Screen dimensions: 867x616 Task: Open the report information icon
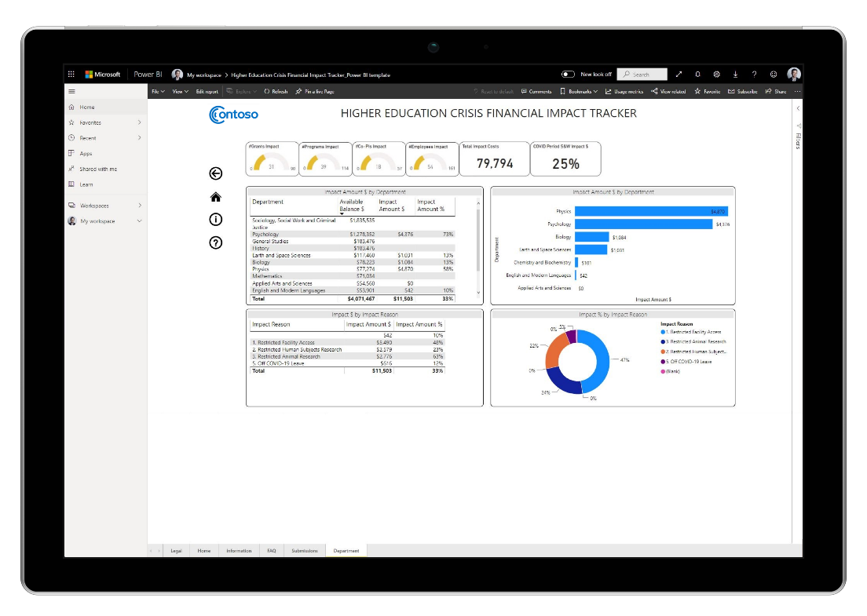pos(215,220)
